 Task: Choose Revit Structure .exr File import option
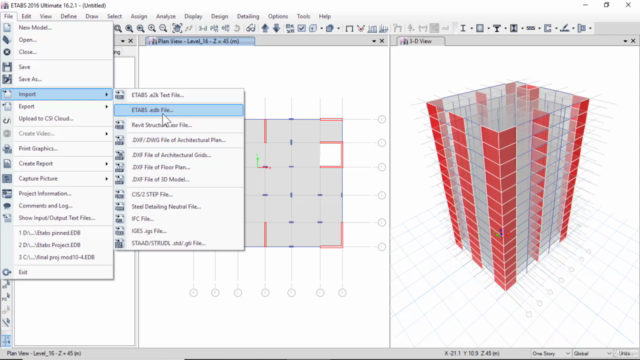point(178,125)
